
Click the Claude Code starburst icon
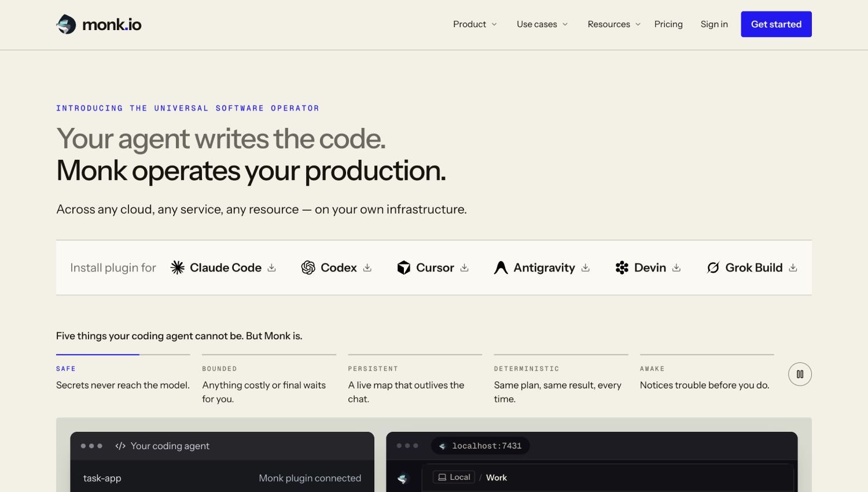[x=178, y=267]
